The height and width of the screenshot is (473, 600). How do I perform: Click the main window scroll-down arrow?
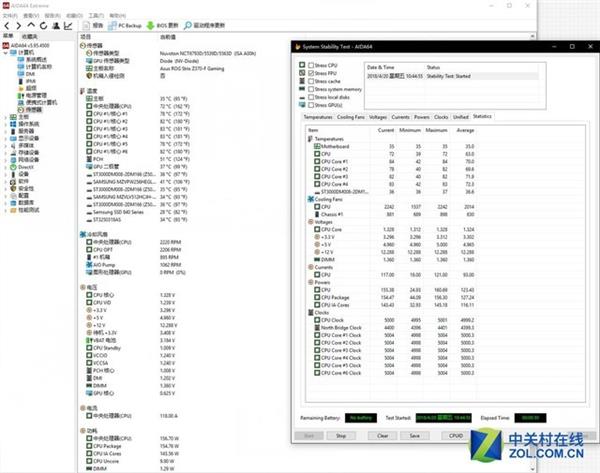coord(532,469)
